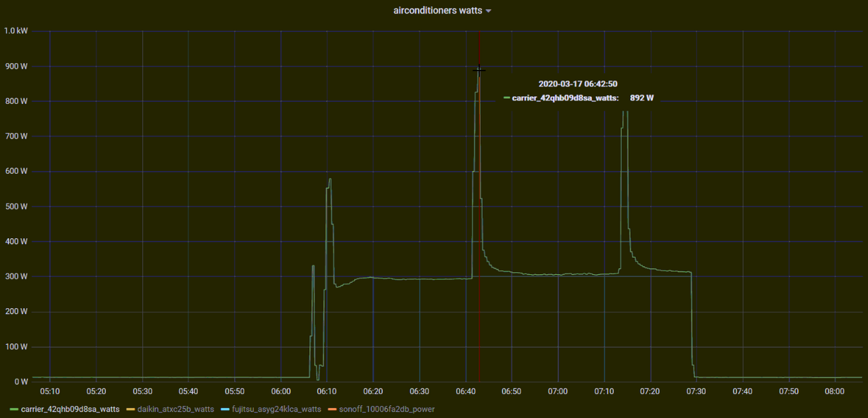Open color picker for daikin legend swatch
Image resolution: width=868 pixels, height=418 pixels.
click(x=130, y=410)
